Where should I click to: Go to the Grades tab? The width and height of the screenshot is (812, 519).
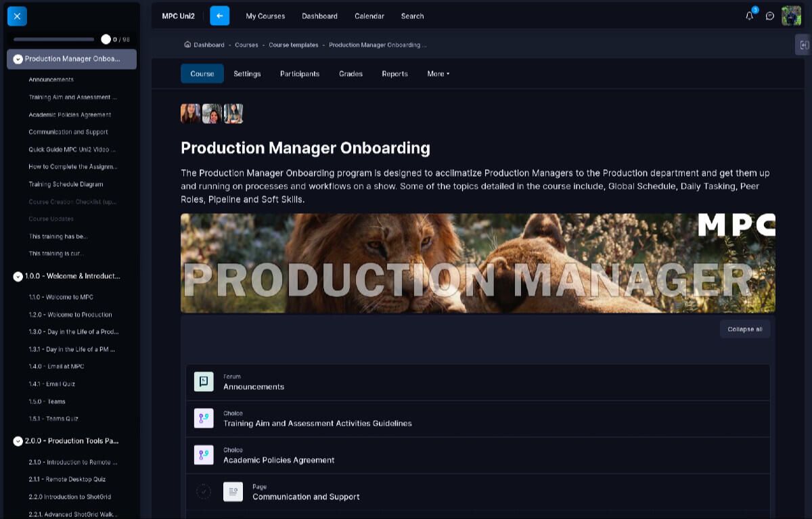[351, 74]
